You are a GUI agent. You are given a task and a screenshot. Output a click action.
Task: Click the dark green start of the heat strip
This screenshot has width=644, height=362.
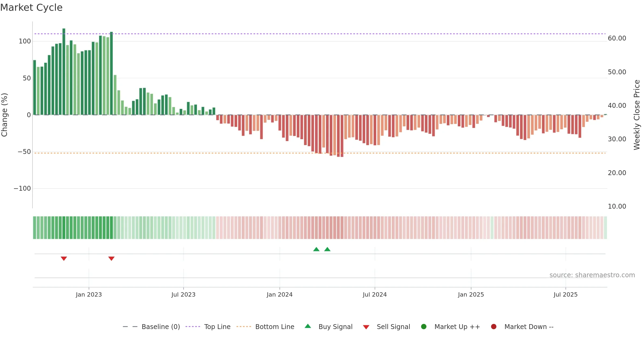click(x=35, y=228)
